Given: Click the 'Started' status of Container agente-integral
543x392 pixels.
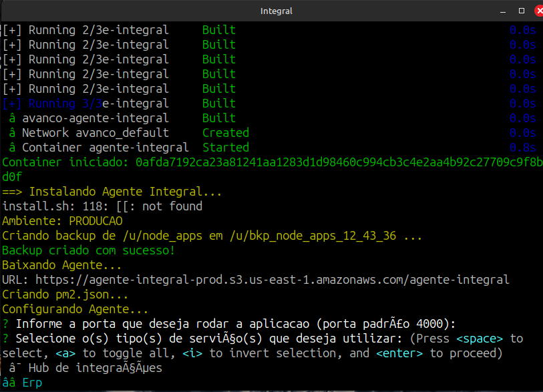Looking at the screenshot, I should [225, 148].
